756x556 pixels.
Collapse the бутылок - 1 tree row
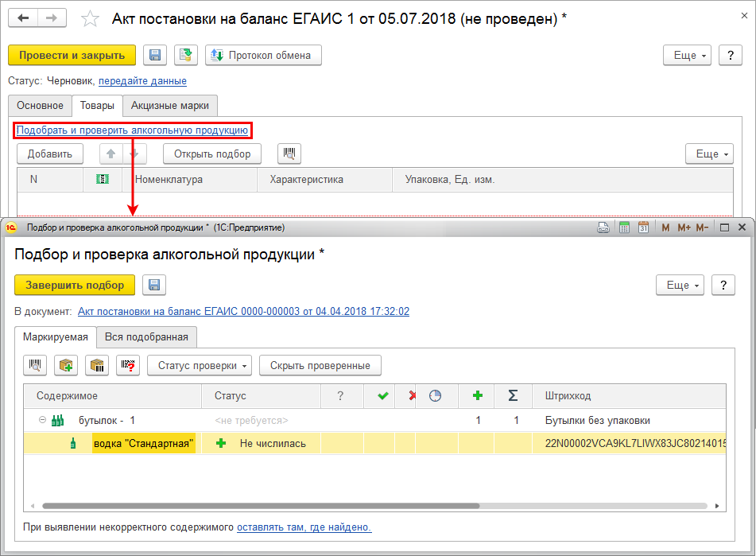tap(42, 420)
